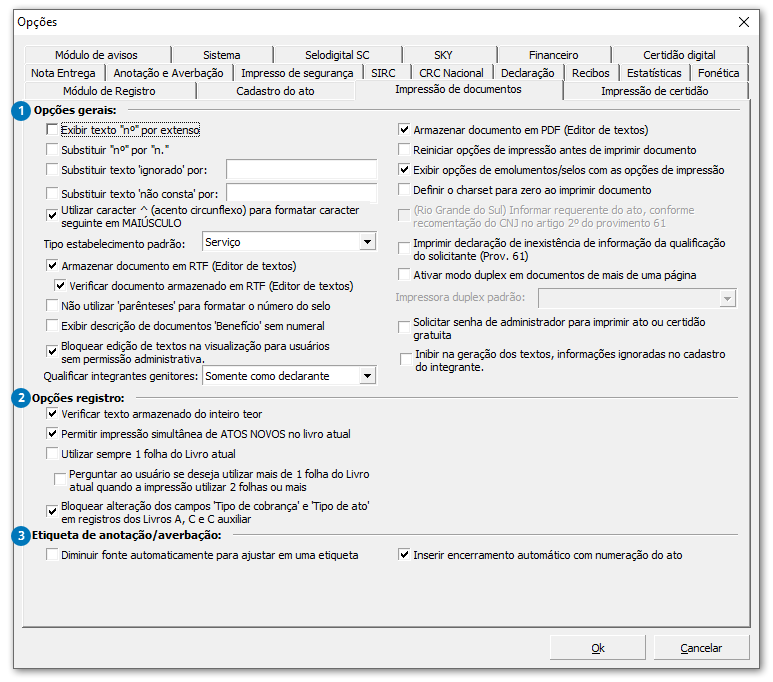Switch to 'Impressão de certidão' tab
The image size is (773, 682).
[655, 91]
